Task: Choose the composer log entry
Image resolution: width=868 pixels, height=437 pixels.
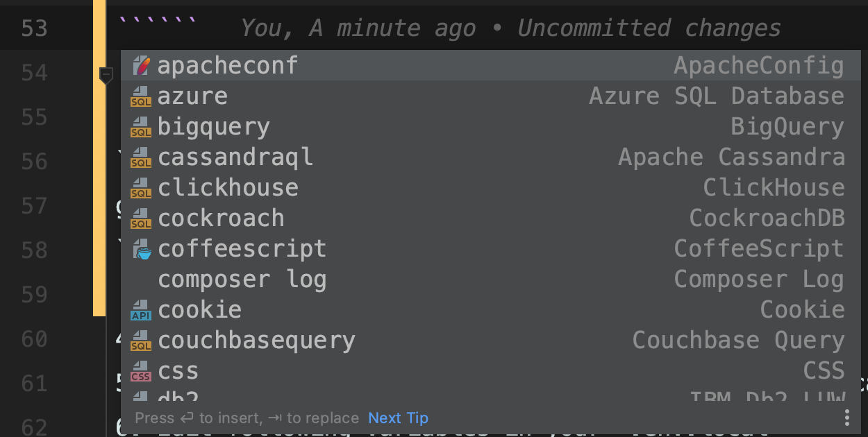Action: pos(242,279)
